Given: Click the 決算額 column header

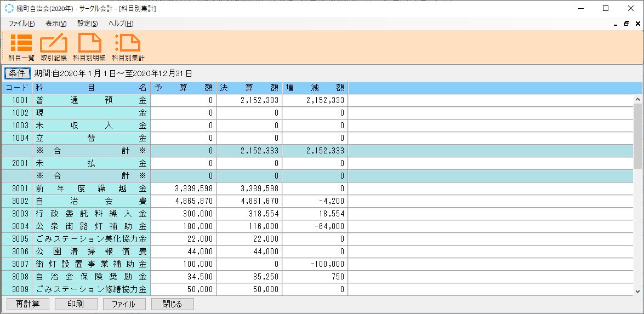Looking at the screenshot, I should 249,88.
